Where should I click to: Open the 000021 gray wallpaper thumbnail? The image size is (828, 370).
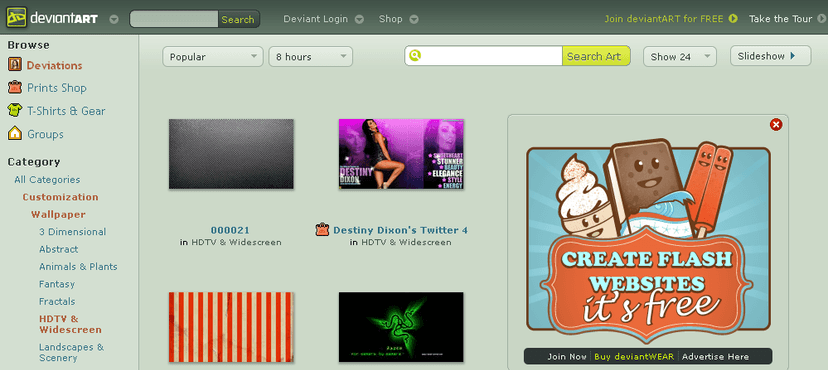pos(231,154)
